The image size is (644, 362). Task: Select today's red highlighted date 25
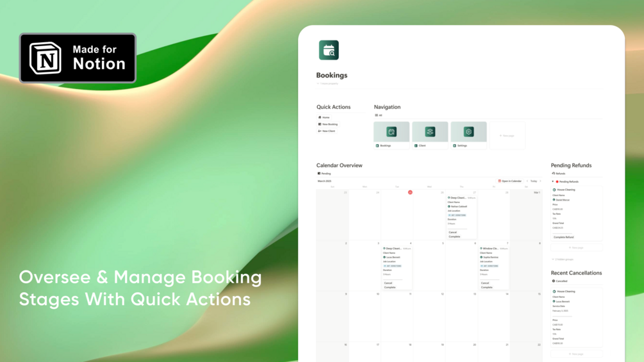pos(410,192)
